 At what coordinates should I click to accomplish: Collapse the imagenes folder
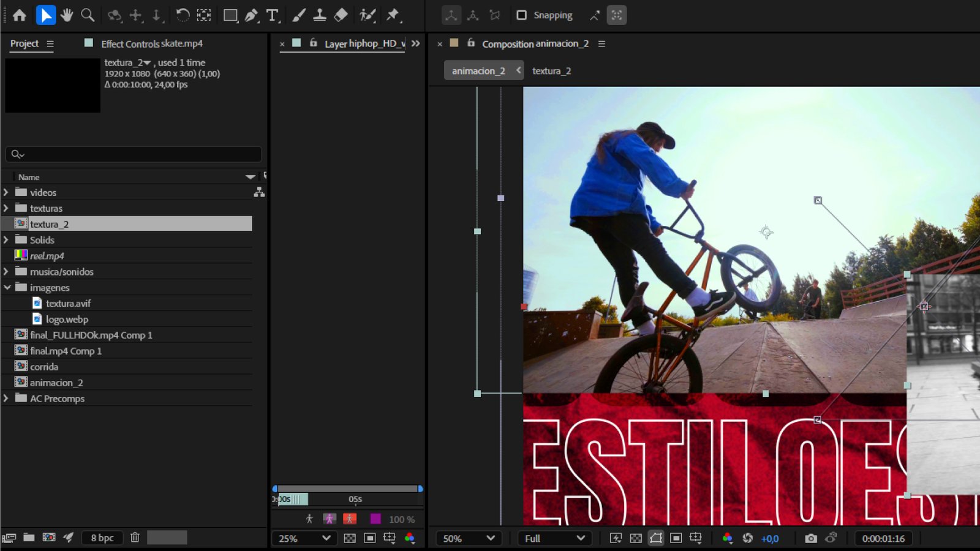click(7, 287)
